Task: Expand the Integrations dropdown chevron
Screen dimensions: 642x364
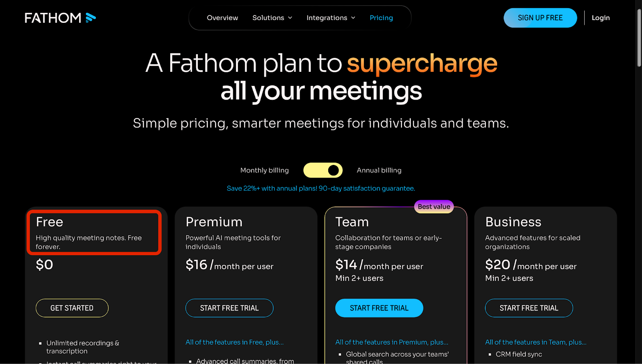Action: coord(353,18)
